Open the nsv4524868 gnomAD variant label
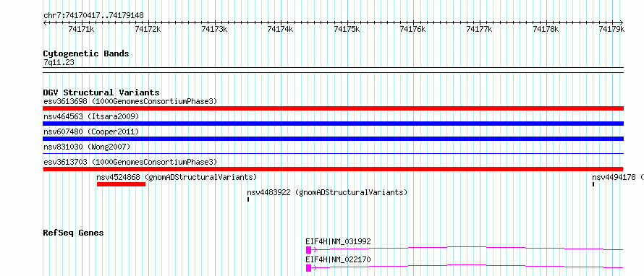 177,177
